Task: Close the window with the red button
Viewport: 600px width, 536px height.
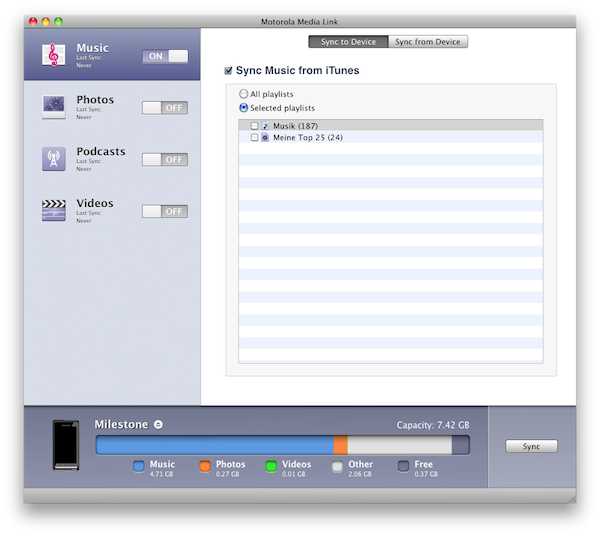Action: pos(33,22)
